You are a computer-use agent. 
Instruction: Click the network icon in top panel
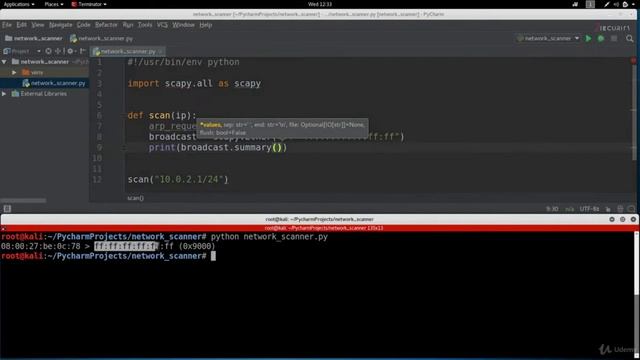tap(575, 4)
